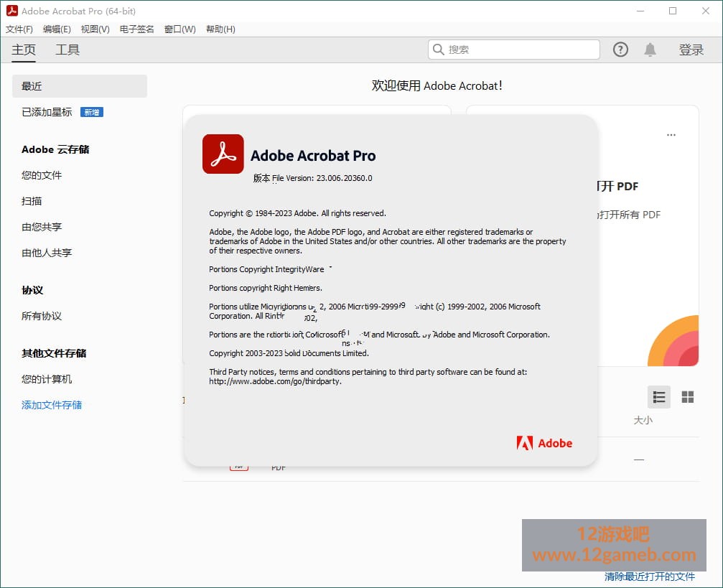Select 最近 in the sidebar
The image size is (723, 588).
coord(80,86)
